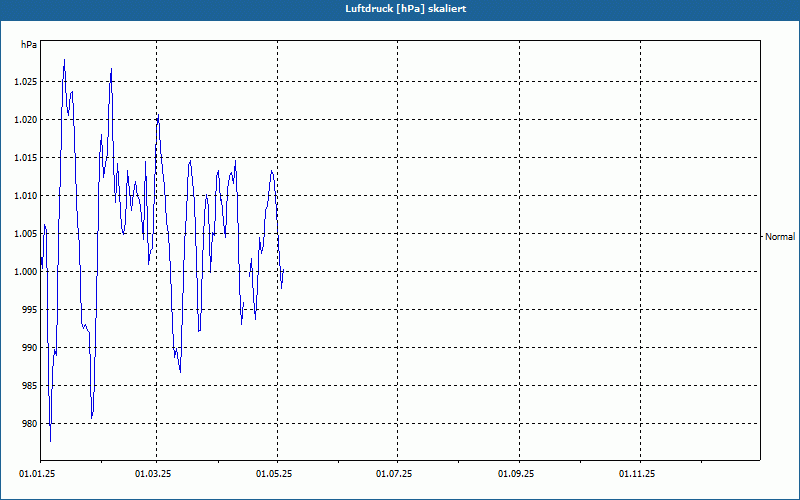800x500 pixels.
Task: Click the 990 y-axis label
Action: point(30,348)
